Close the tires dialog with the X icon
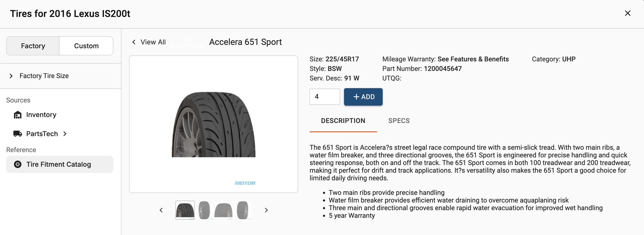 628,13
